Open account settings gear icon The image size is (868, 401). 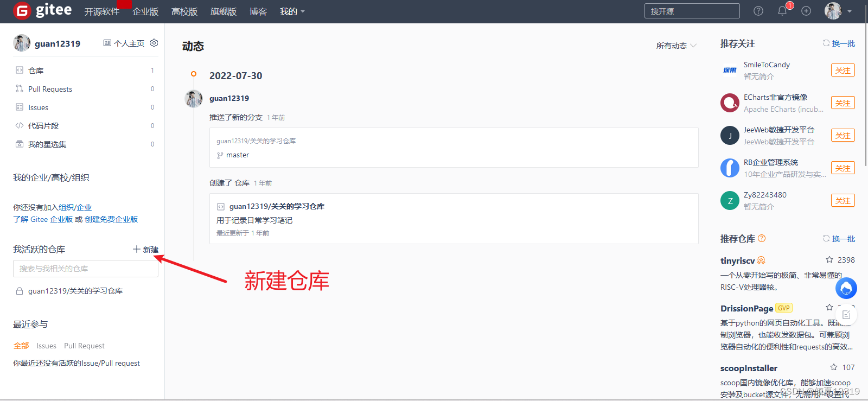[x=154, y=43]
